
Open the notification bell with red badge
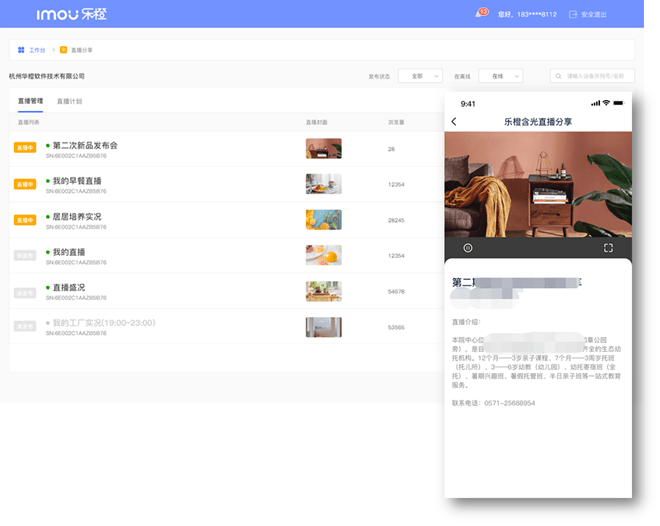point(481,13)
